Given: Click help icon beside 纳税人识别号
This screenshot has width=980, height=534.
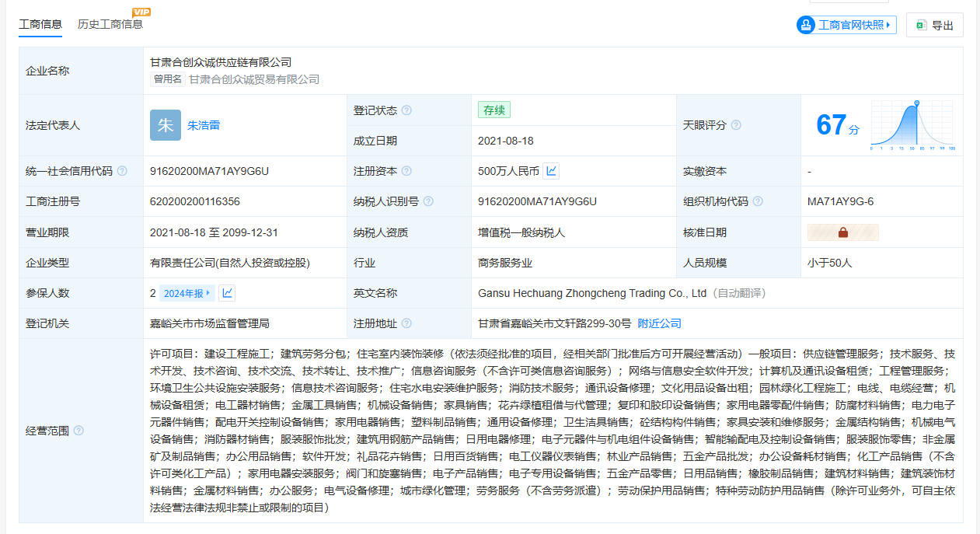Looking at the screenshot, I should 428,201.
